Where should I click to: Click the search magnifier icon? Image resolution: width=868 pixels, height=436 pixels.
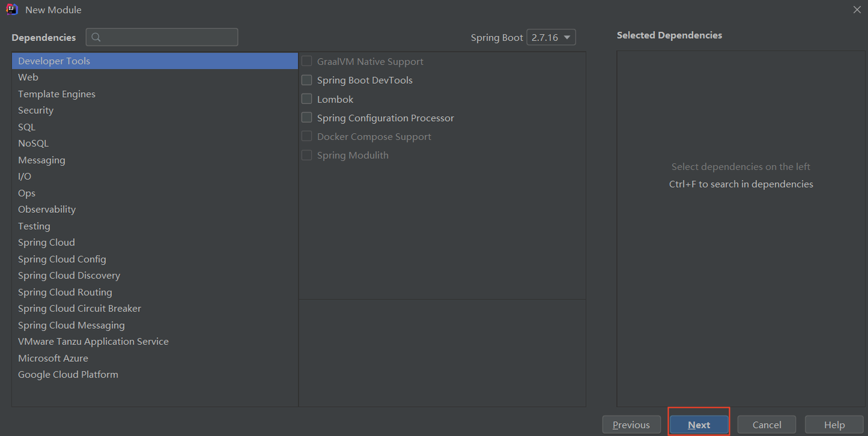(96, 37)
